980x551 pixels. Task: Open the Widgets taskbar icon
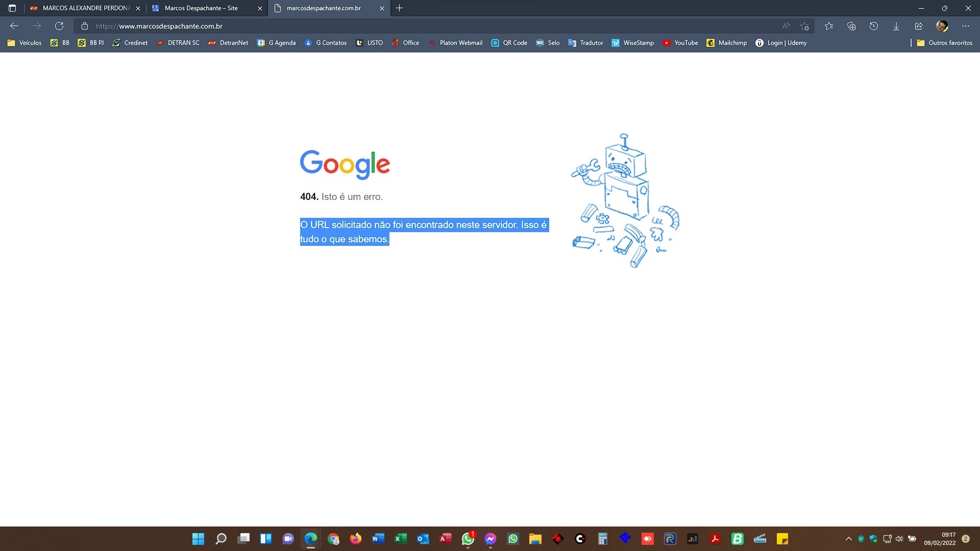[266, 539]
